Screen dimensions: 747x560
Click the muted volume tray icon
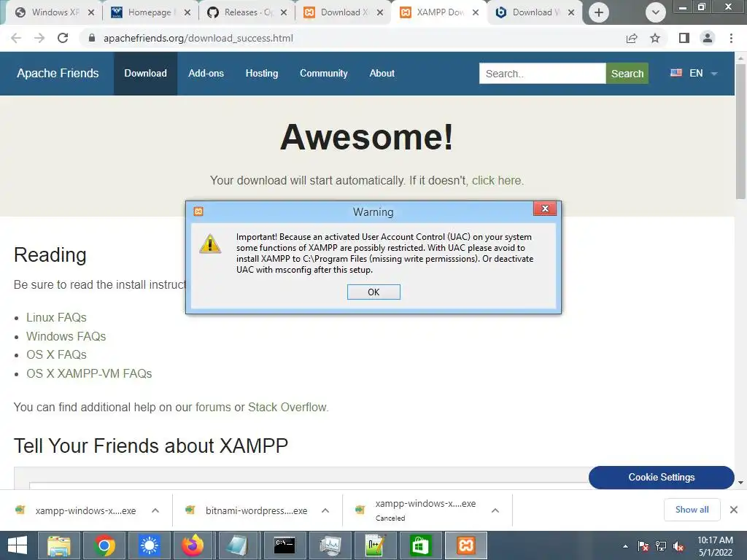click(x=678, y=546)
